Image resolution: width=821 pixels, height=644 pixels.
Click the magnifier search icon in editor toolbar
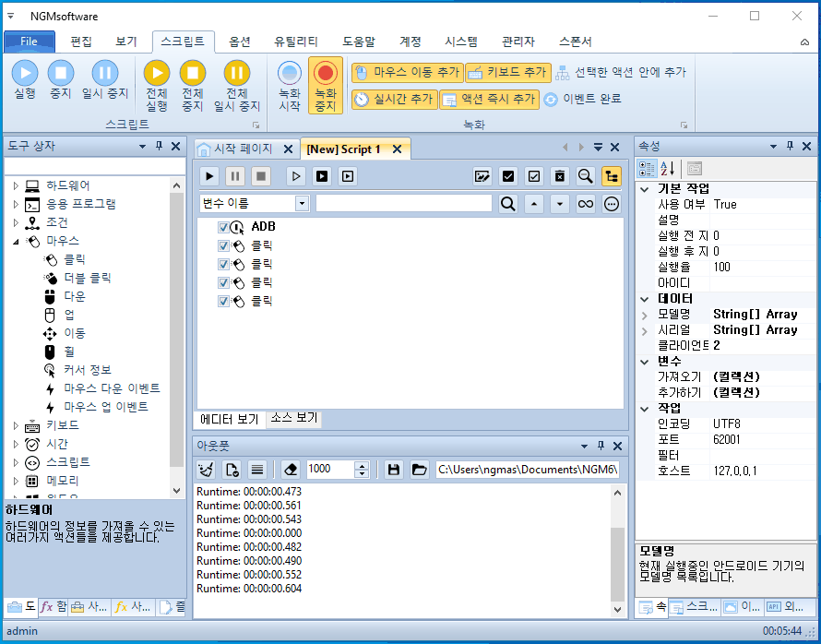point(586,176)
